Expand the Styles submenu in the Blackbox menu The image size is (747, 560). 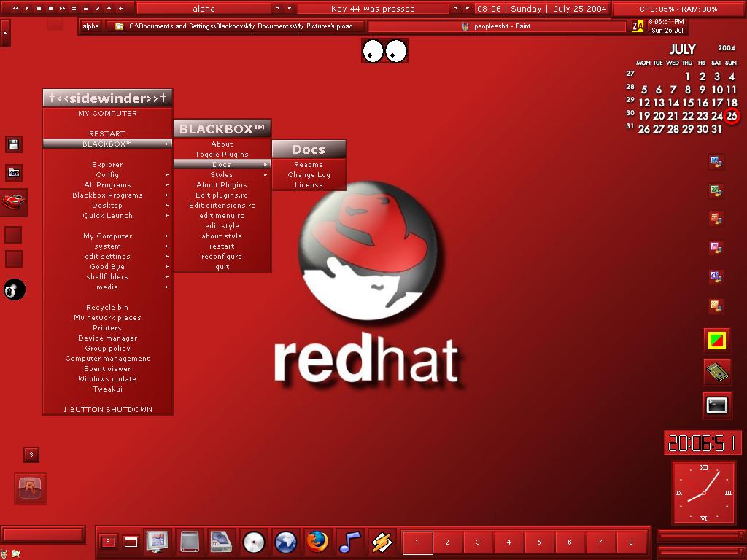click(222, 175)
